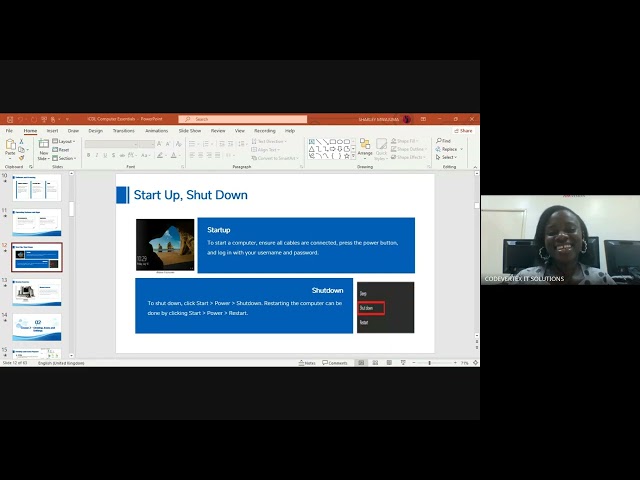Click the New Slide button
Image resolution: width=640 pixels, height=480 pixels.
(x=43, y=149)
